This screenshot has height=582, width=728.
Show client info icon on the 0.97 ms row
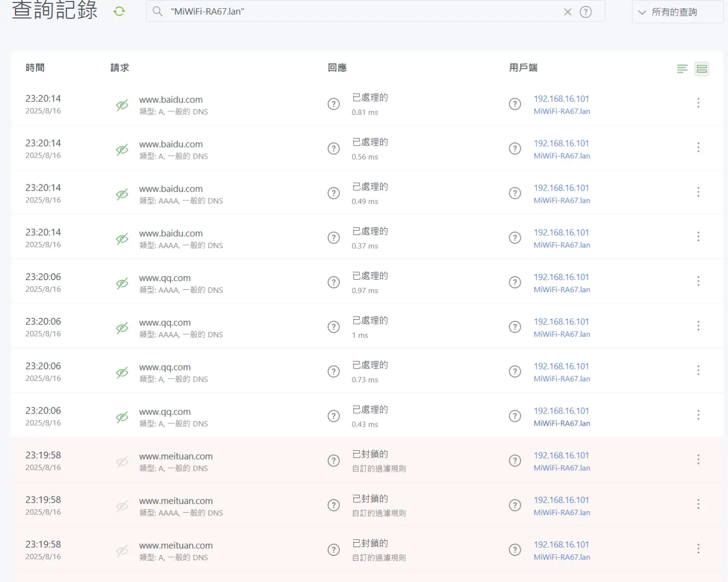515,283
